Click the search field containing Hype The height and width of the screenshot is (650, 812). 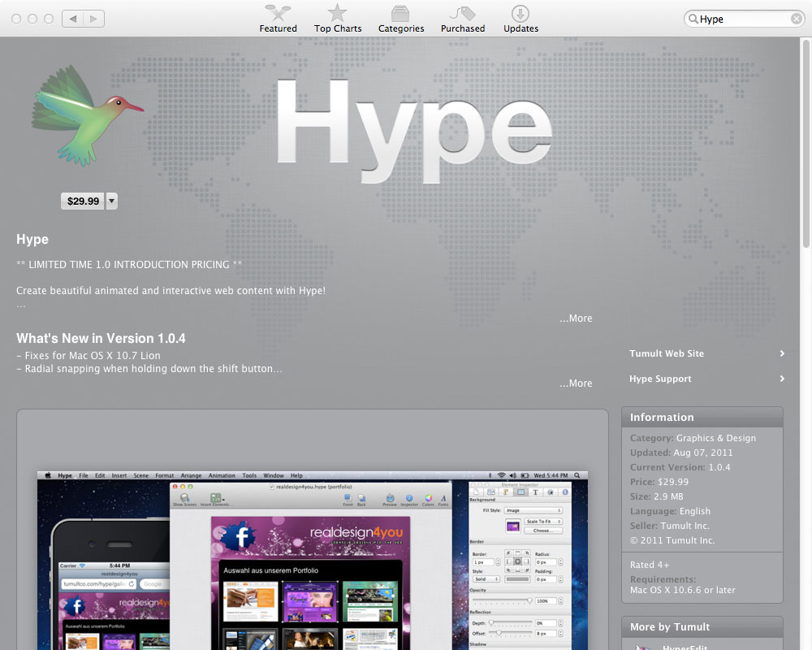pyautogui.click(x=744, y=19)
